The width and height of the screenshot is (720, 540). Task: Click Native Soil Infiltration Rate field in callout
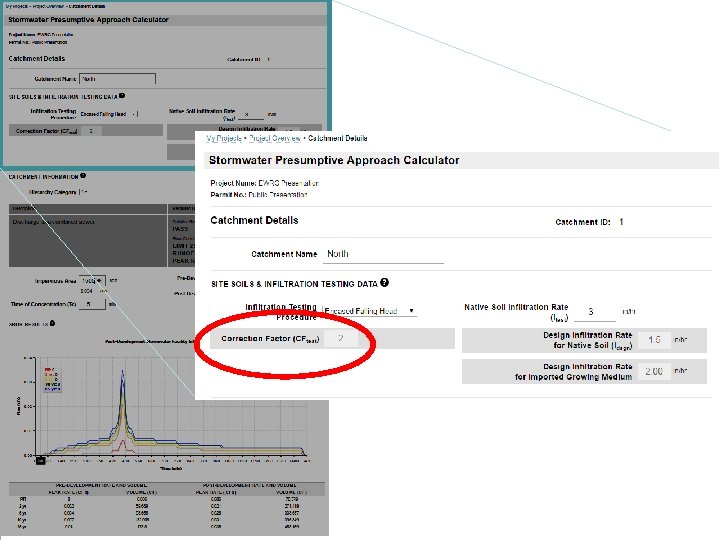click(594, 312)
